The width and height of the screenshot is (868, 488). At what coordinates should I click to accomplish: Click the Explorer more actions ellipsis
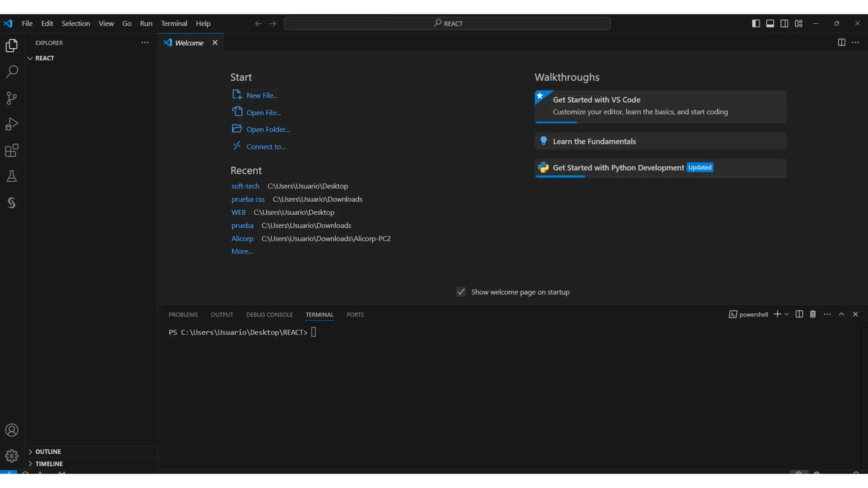(145, 42)
